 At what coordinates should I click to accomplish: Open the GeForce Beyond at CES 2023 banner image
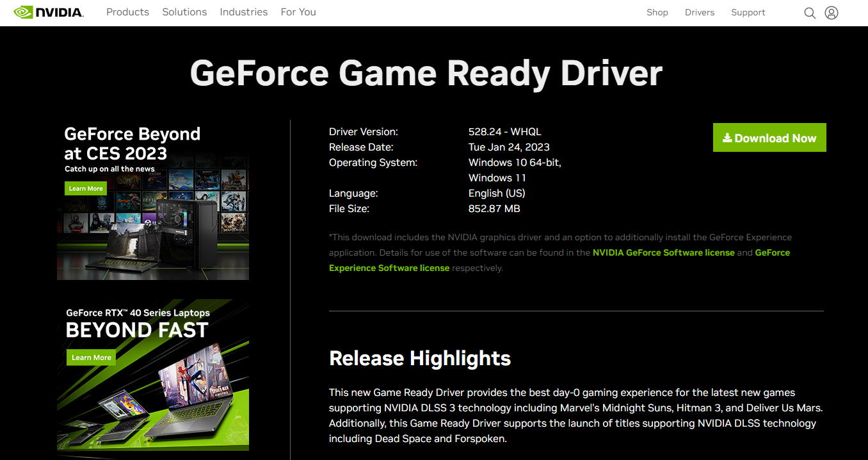coord(153,200)
